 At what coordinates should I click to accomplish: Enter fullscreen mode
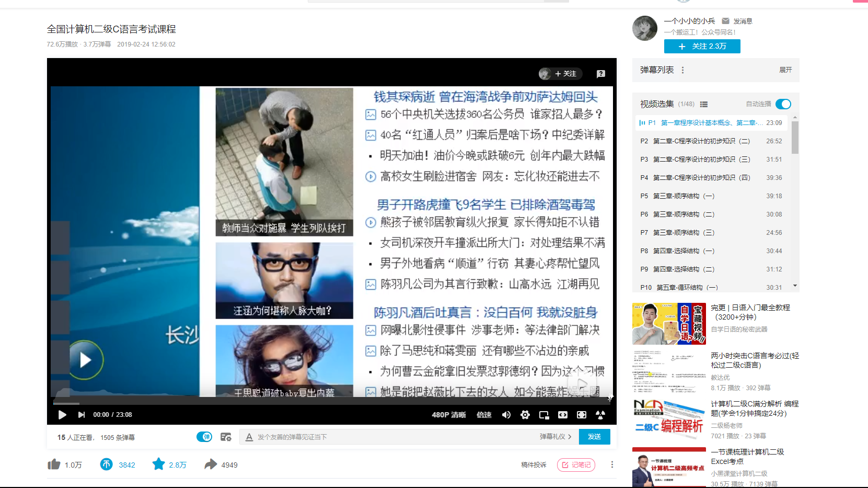600,415
